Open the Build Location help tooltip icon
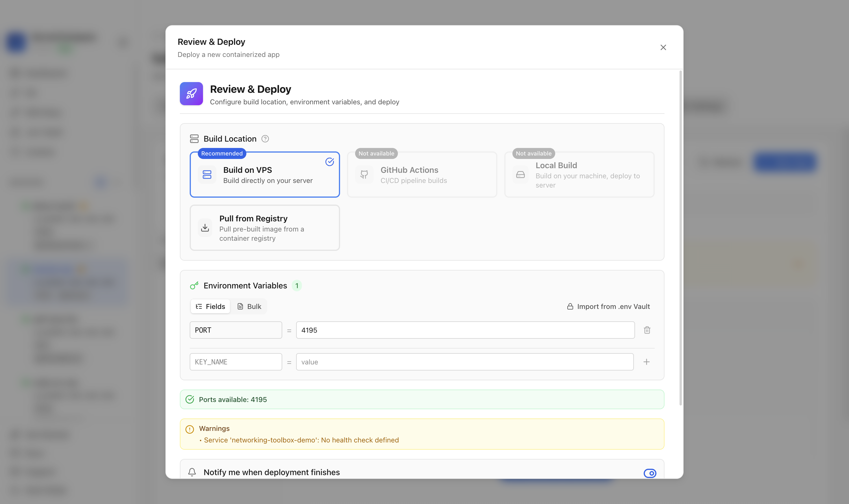The image size is (849, 504). click(265, 139)
